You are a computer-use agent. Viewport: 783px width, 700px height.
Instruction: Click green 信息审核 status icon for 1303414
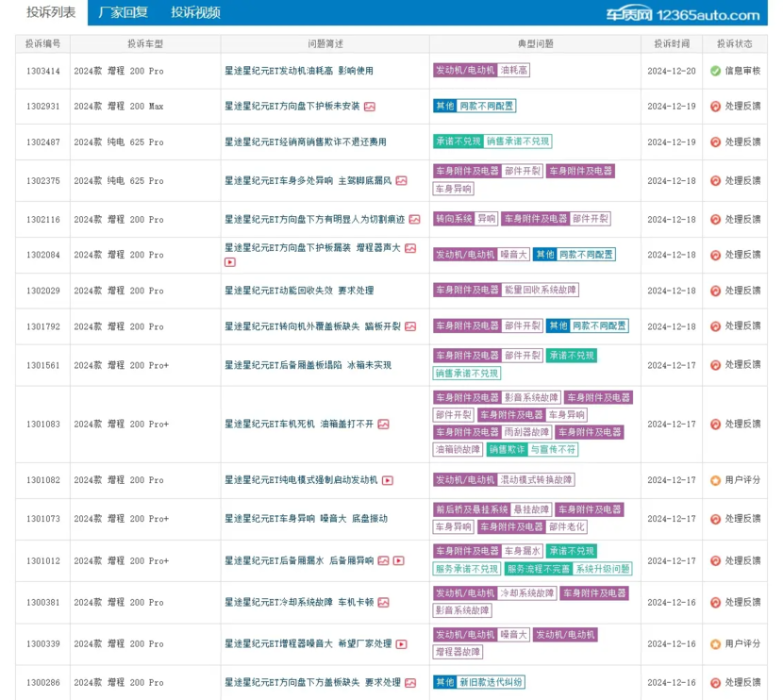tap(715, 71)
